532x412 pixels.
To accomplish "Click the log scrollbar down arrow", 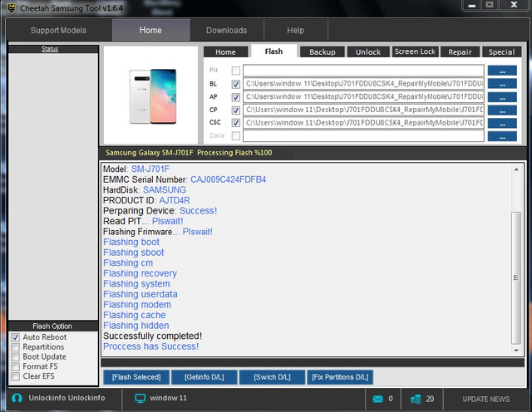I will tap(516, 351).
